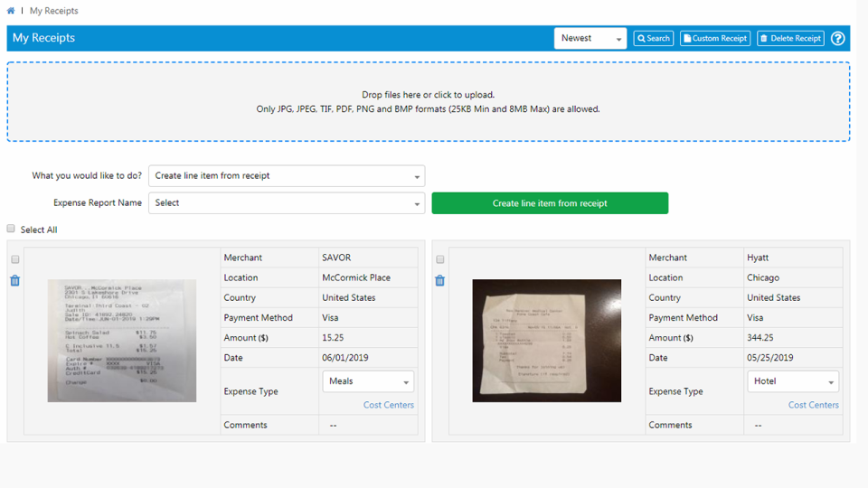This screenshot has height=488, width=868.
Task: Click My Receipts header title
Action: coord(43,38)
